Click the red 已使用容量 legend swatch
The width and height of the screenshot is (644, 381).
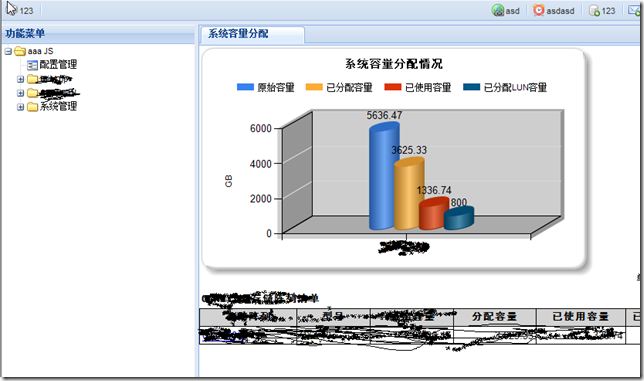(393, 87)
